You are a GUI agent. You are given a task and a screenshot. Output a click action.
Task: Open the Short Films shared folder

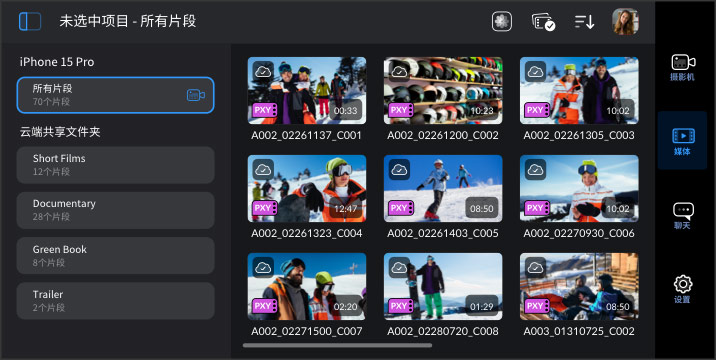116,165
